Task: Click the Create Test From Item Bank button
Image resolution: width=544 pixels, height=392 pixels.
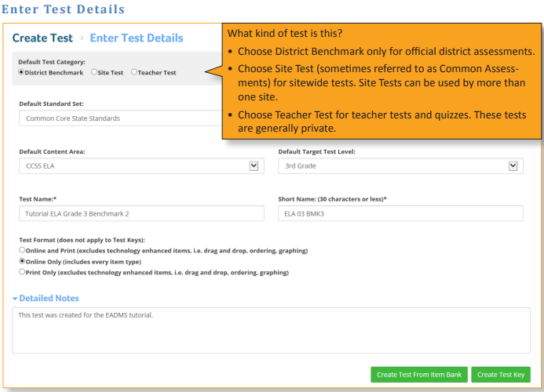Action: 419,375
